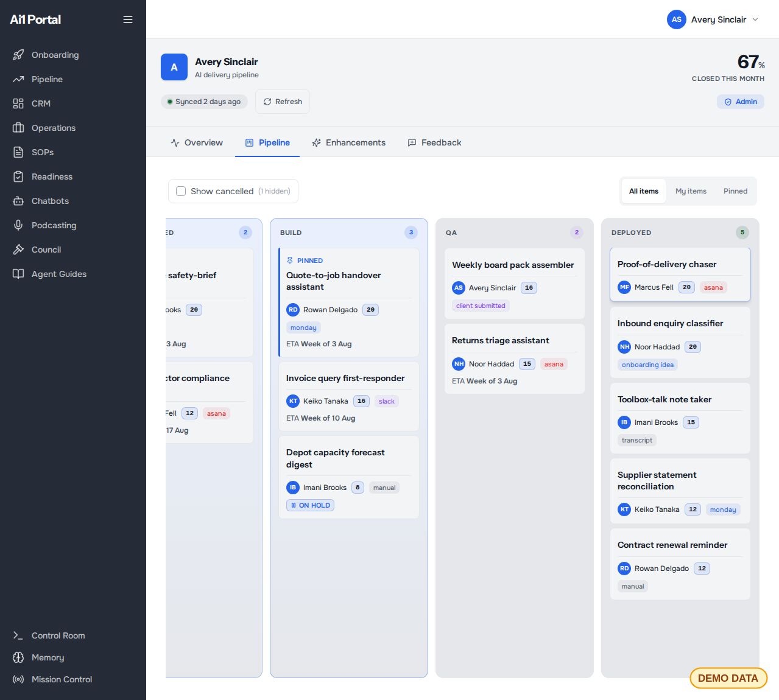
Task: Click the Chatbots robot icon
Action: (18, 201)
